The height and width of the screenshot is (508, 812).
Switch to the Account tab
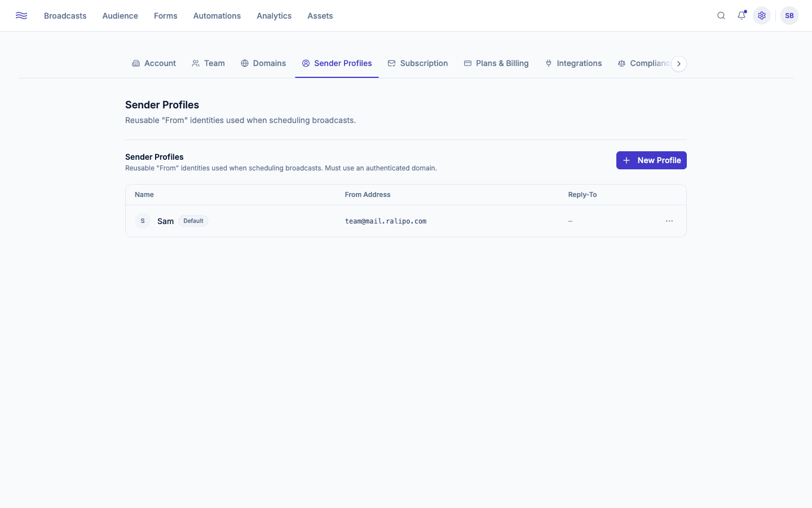point(154,63)
